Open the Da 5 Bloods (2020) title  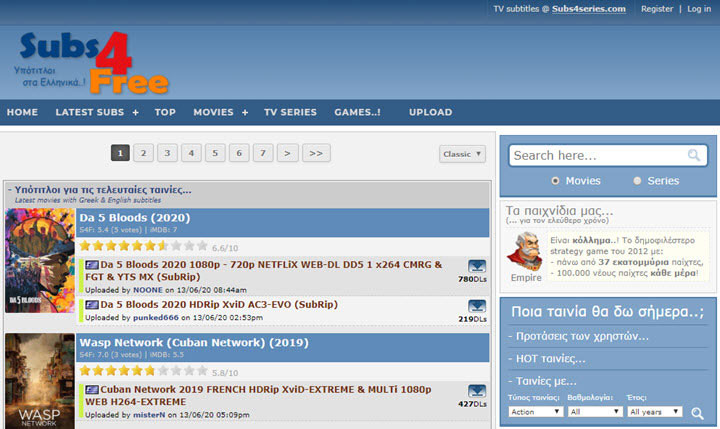135,218
